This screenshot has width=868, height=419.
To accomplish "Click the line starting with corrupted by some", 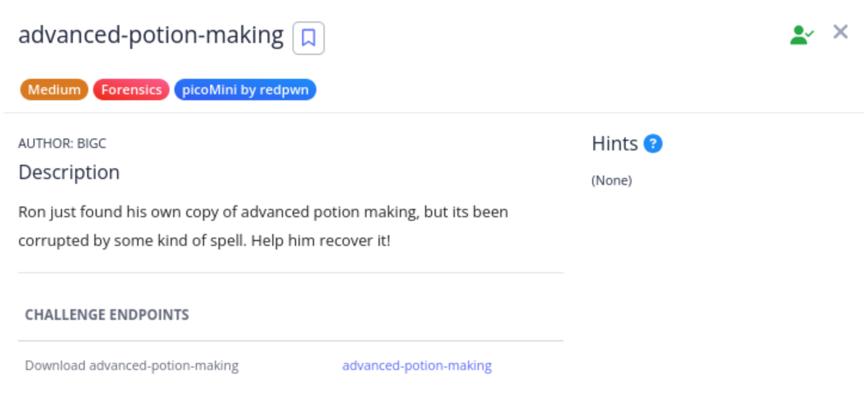I will 204,241.
